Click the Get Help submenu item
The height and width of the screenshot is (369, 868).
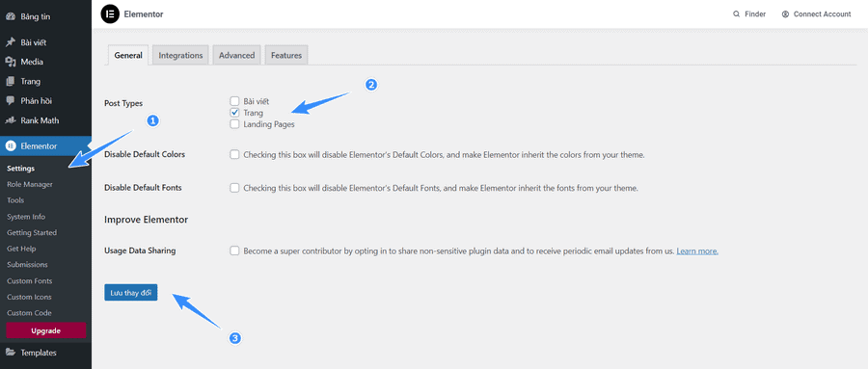click(x=21, y=249)
